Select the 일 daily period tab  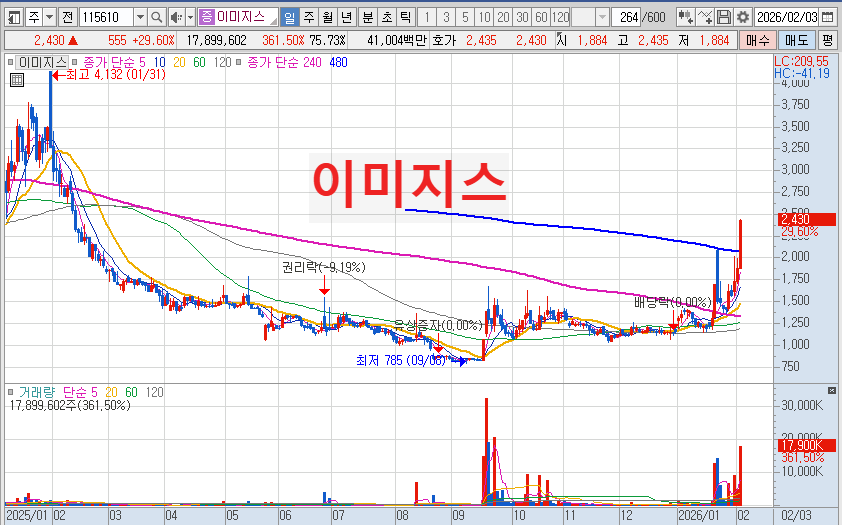(289, 18)
